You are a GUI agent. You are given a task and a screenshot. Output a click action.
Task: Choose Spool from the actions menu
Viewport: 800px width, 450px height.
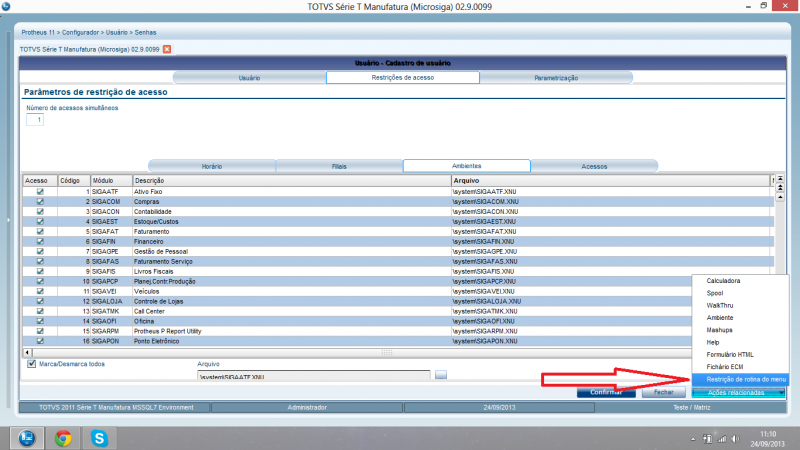(740, 293)
